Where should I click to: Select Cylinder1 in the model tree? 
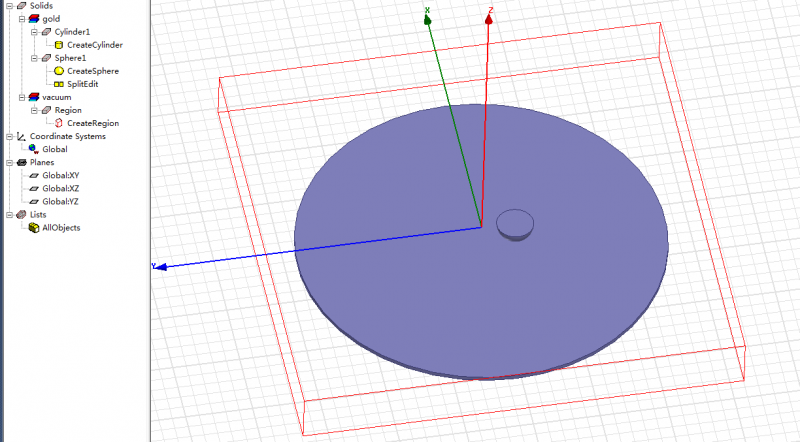click(x=72, y=32)
